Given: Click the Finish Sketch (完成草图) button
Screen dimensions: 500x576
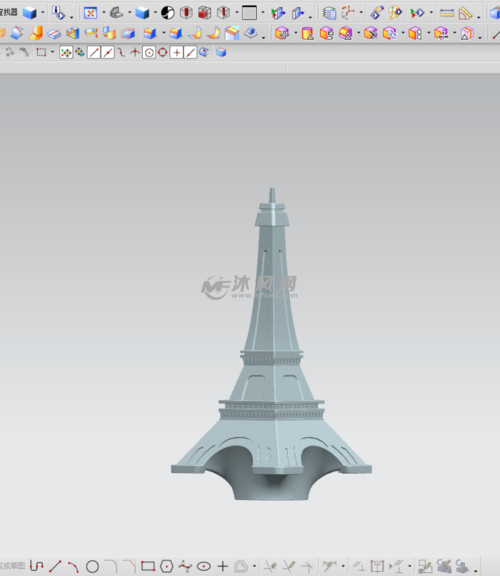Looking at the screenshot, I should coord(12,566).
